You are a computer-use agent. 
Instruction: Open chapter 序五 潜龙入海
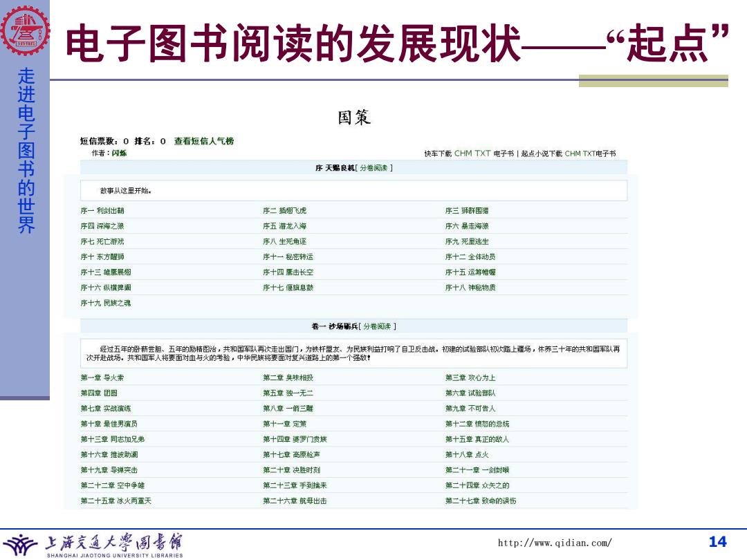pyautogui.click(x=284, y=226)
